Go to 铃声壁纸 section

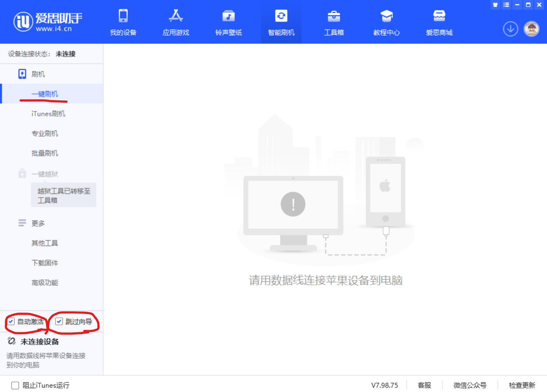click(x=228, y=22)
